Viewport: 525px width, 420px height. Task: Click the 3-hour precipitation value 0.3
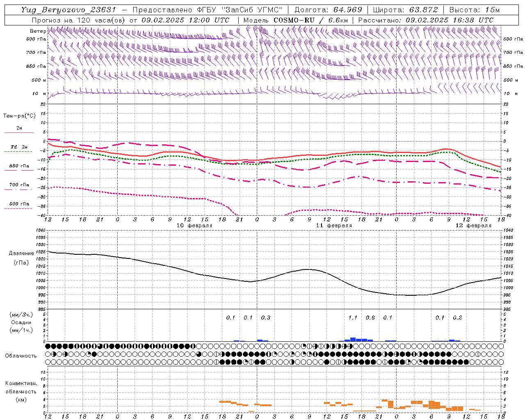point(266,318)
